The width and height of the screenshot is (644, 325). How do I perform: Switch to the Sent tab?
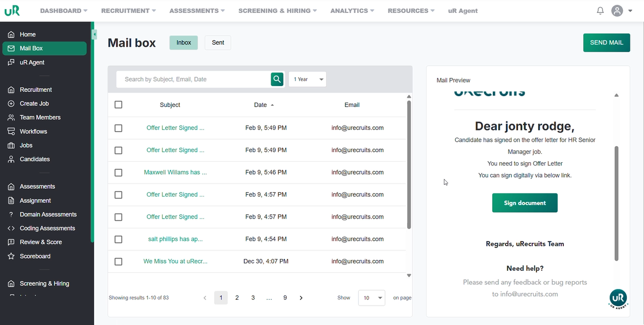coord(218,43)
